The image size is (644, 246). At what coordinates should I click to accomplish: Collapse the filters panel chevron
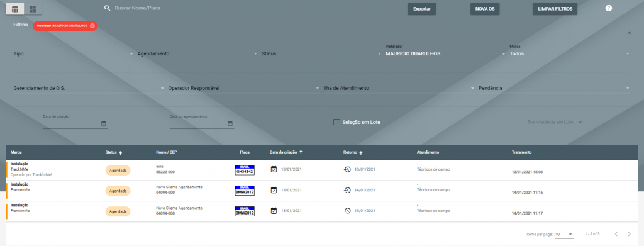pyautogui.click(x=629, y=33)
